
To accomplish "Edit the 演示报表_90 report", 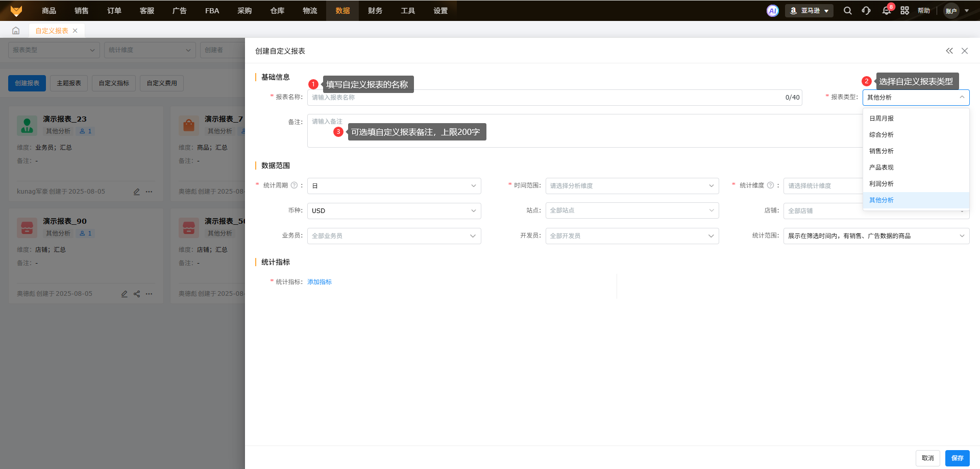I will [x=125, y=294].
